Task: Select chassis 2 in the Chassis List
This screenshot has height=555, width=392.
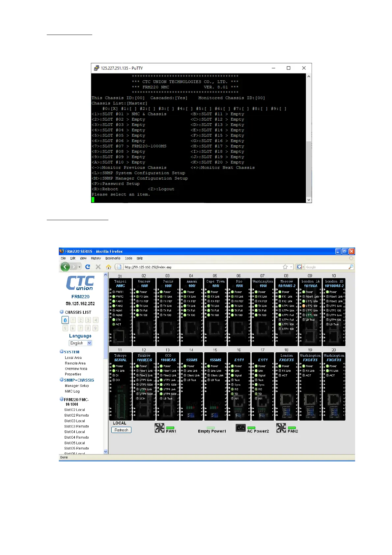Action: [x=80, y=320]
